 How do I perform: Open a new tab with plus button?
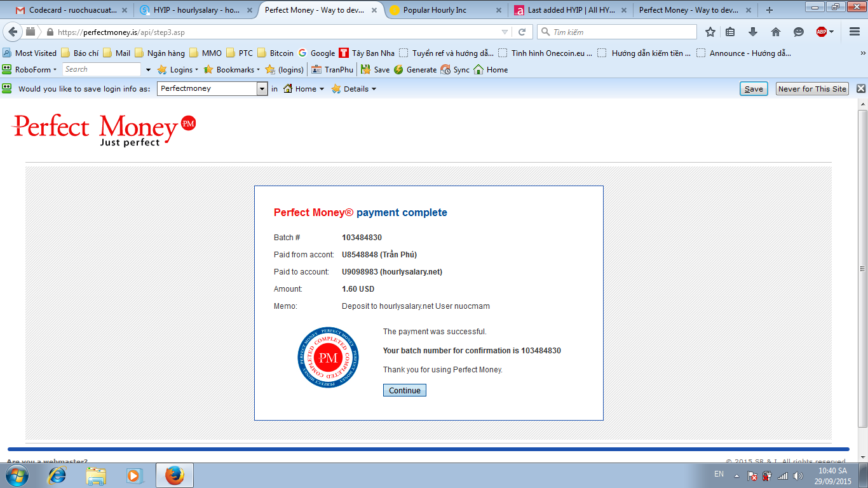770,10
